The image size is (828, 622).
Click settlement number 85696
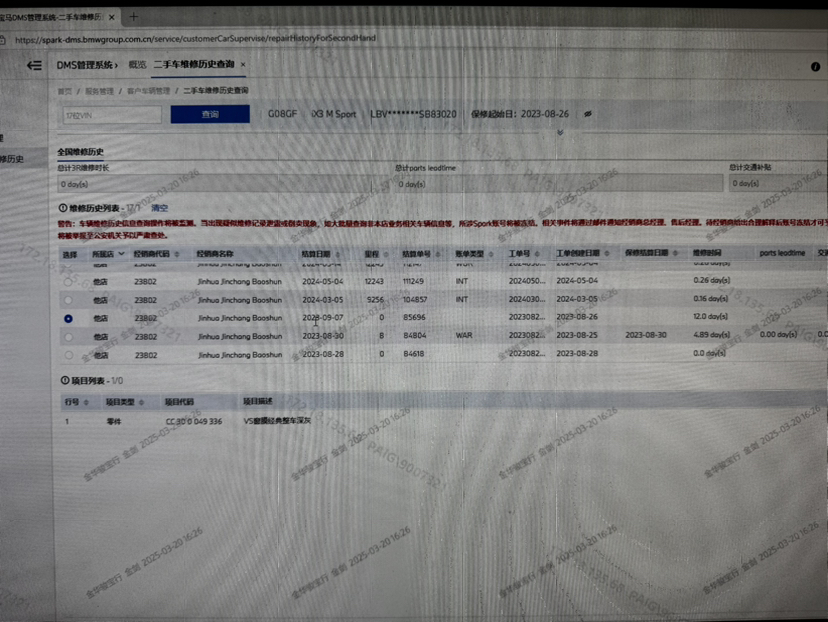(414, 318)
